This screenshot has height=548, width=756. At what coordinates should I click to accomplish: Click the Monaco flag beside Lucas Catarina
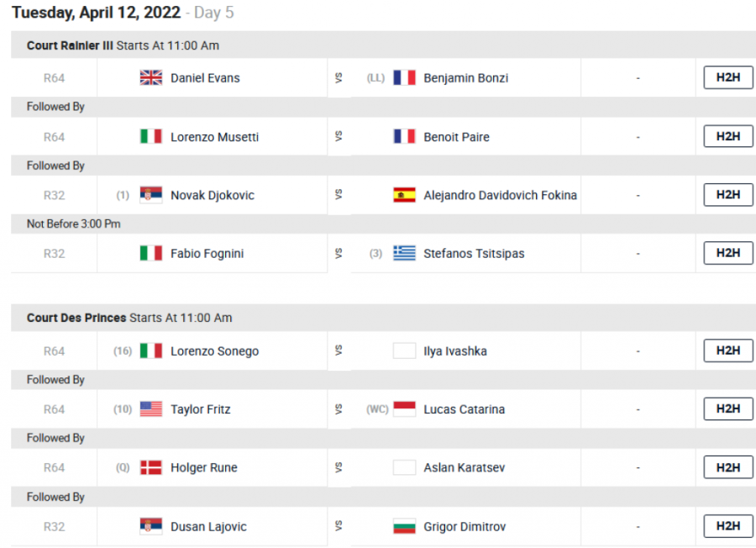click(x=404, y=409)
